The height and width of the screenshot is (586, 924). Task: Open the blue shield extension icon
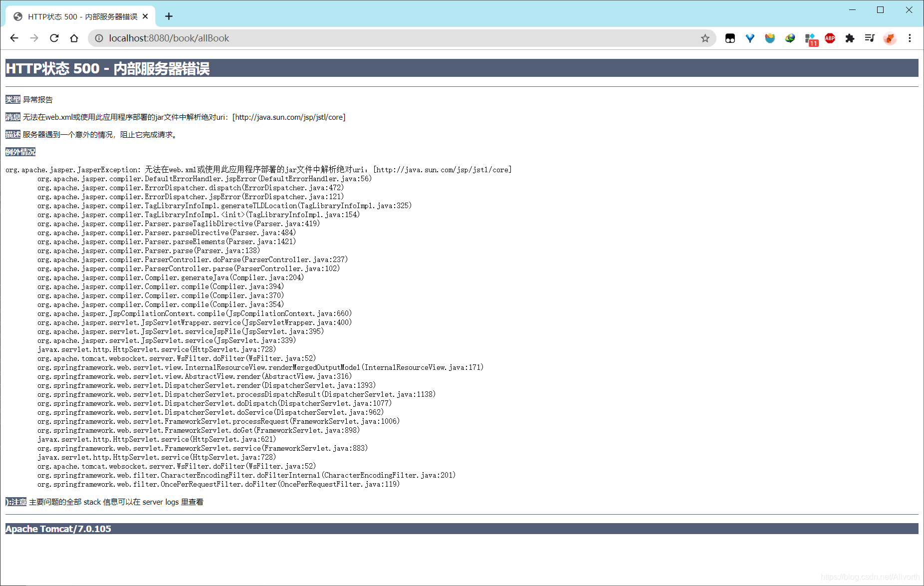[x=770, y=38]
